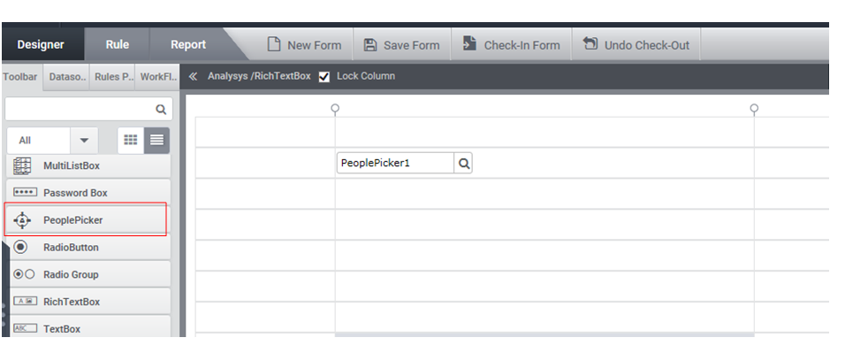Switch to the Dataso.. tab
868x353 pixels.
67,77
